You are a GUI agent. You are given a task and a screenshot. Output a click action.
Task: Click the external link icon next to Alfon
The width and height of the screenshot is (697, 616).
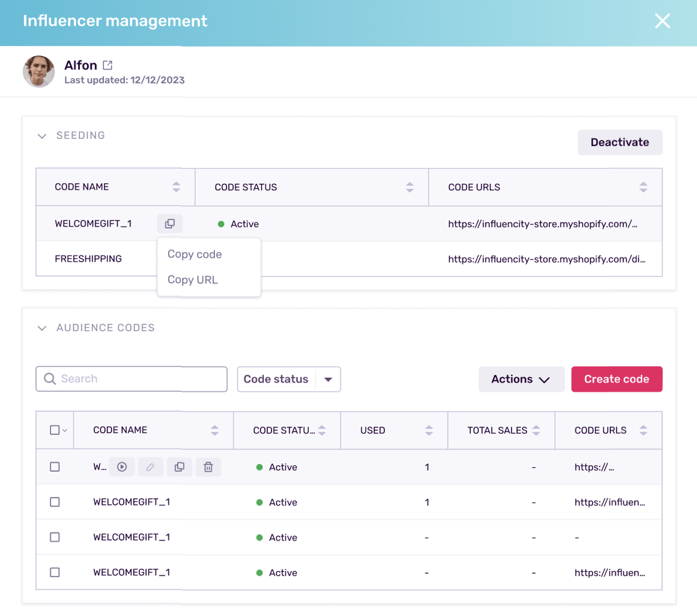(107, 65)
